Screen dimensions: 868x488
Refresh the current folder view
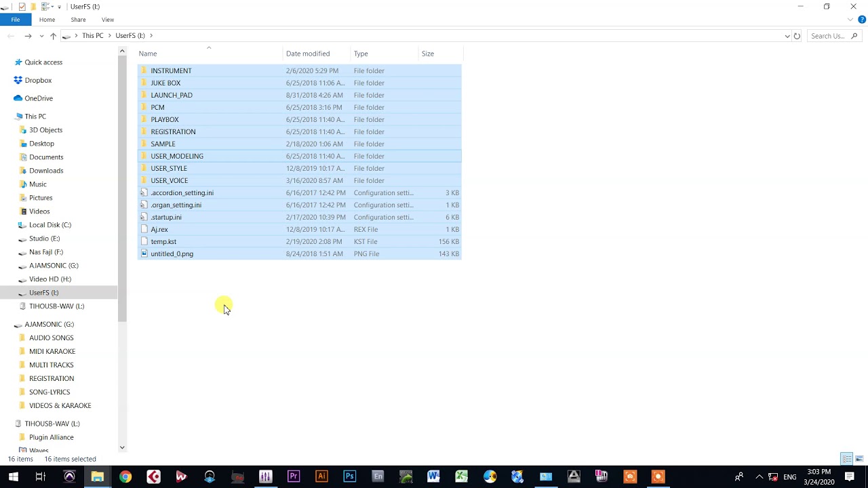point(797,36)
